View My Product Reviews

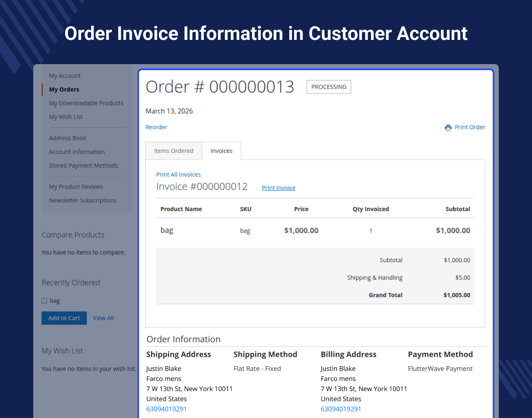pos(76,187)
